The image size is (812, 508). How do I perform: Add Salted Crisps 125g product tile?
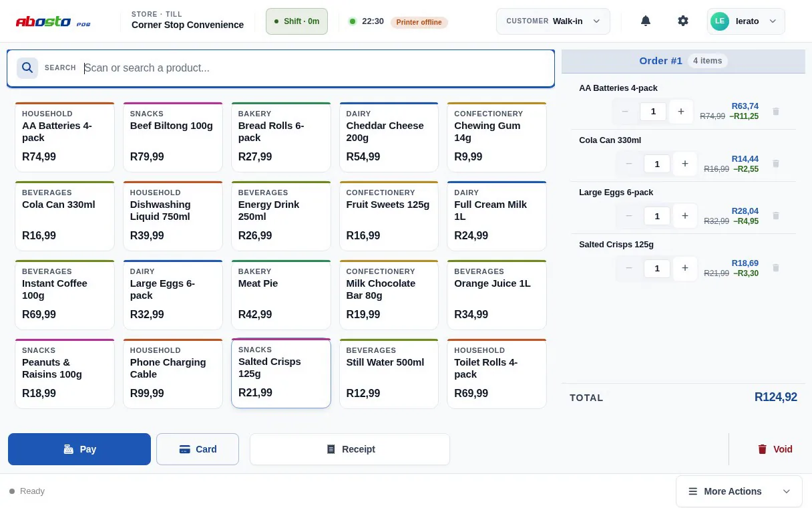pos(281,373)
